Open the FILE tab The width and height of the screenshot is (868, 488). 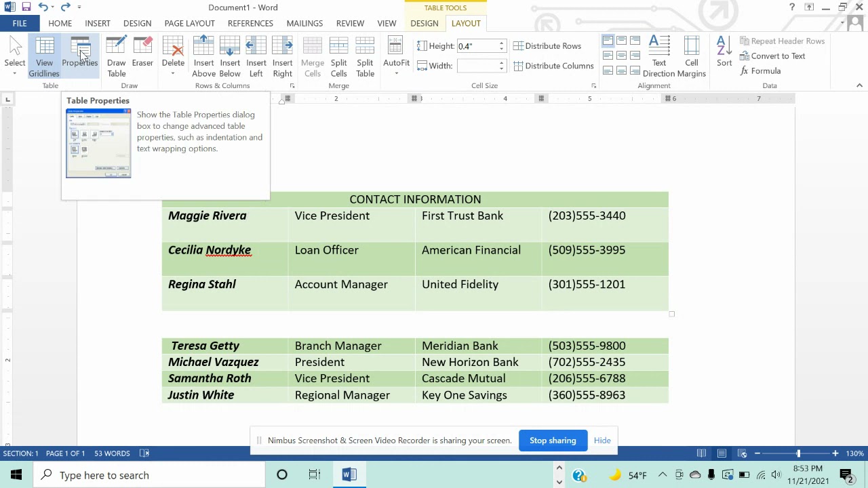[20, 23]
